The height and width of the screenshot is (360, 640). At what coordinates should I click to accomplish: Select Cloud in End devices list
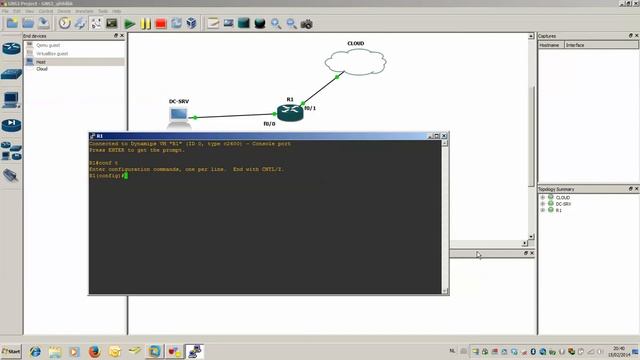75,69
